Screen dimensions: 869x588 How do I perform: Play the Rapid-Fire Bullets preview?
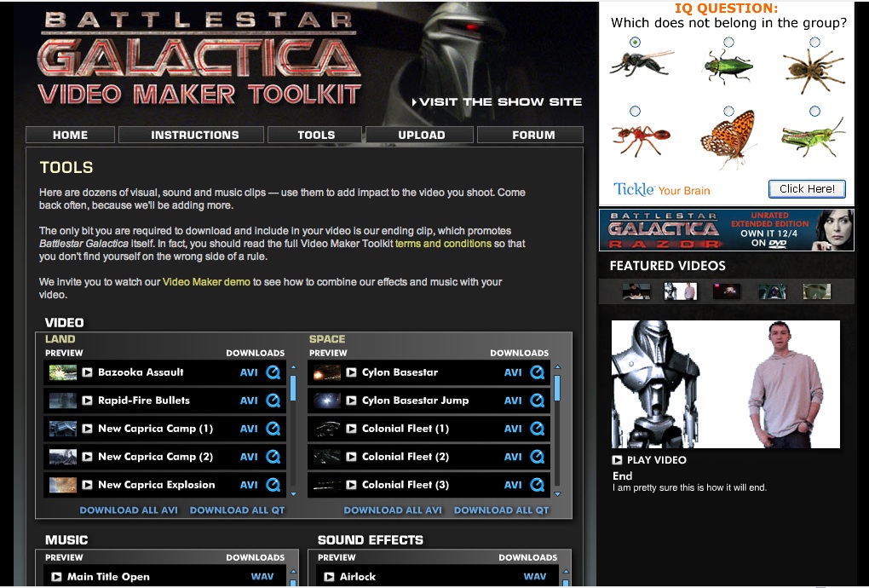click(x=87, y=401)
